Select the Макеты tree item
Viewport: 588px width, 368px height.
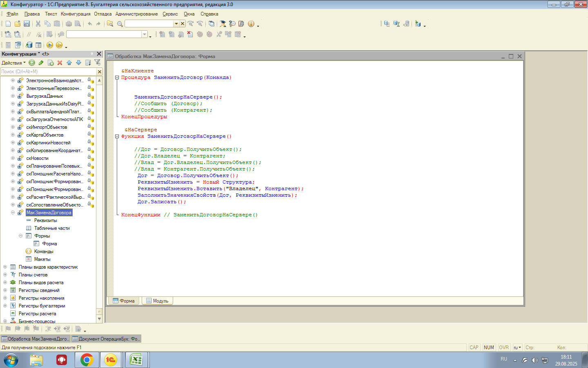[42, 259]
